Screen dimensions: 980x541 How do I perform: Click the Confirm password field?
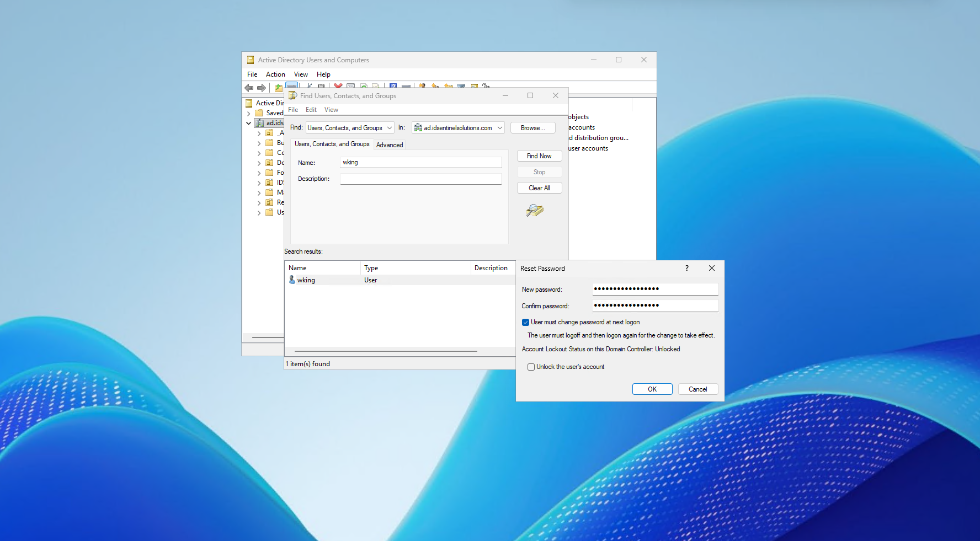click(x=656, y=306)
